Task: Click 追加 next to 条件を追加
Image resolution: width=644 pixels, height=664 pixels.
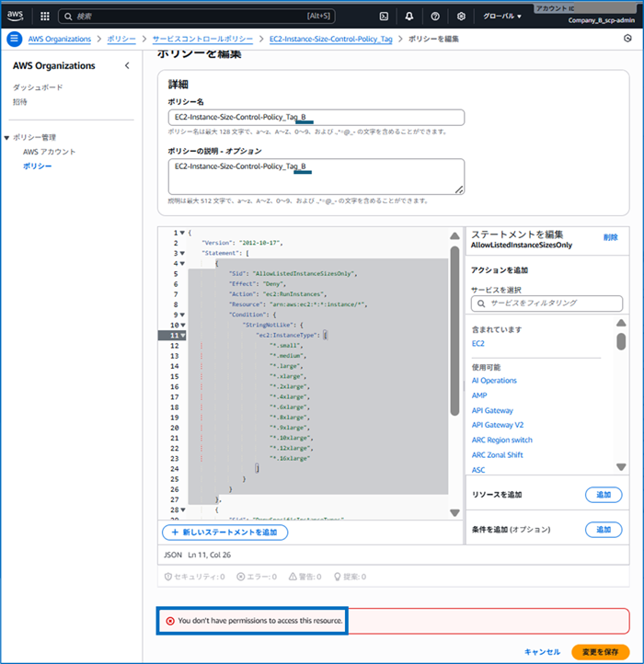Action: [x=604, y=530]
